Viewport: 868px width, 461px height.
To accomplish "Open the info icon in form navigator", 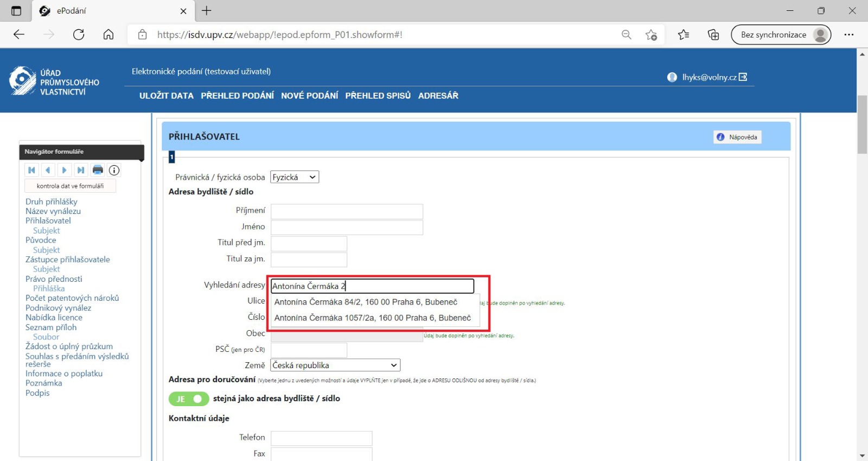I will (x=114, y=170).
